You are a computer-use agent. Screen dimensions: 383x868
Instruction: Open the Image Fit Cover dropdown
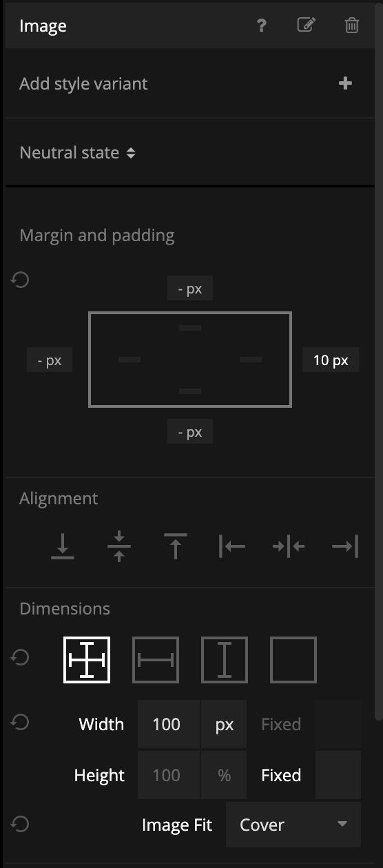[293, 825]
